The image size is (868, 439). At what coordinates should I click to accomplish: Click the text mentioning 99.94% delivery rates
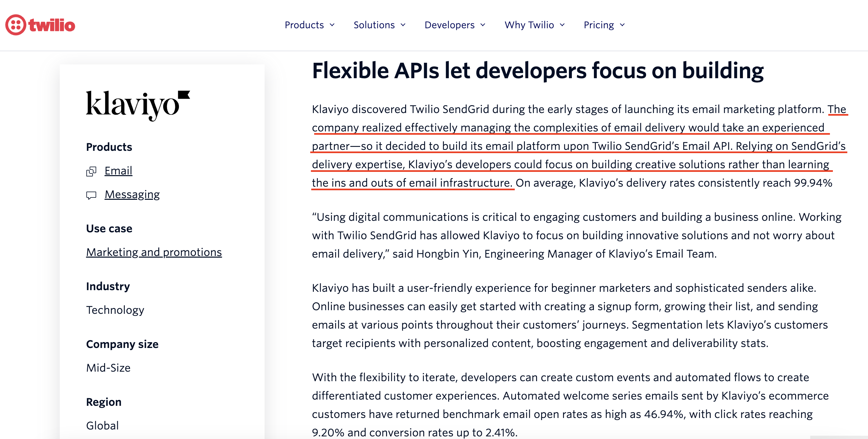(x=674, y=183)
